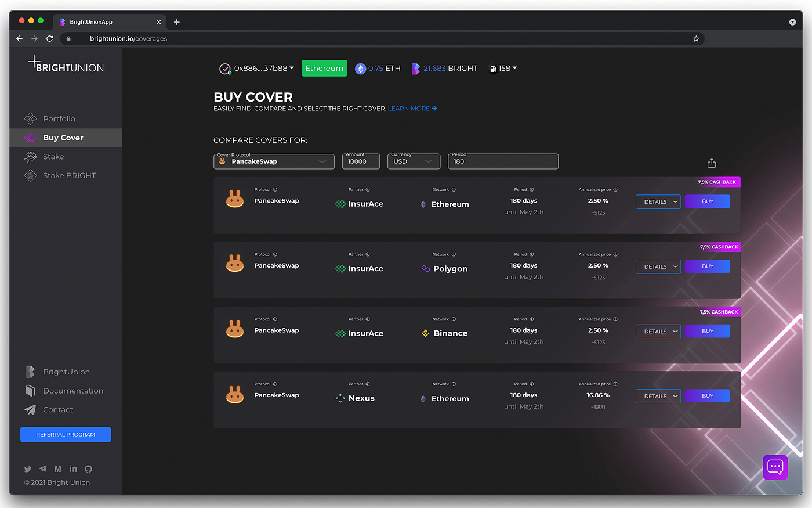Open the Currency USD dropdown
812x508 pixels.
point(414,161)
